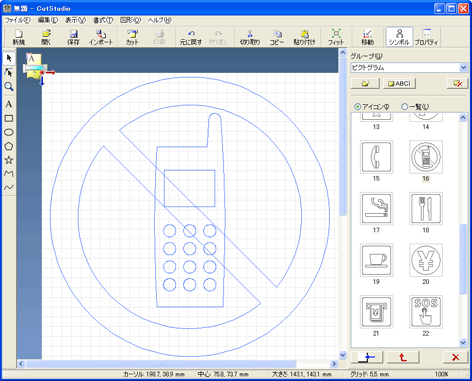The width and height of the screenshot is (472, 381).
Task: Select the ellipse drawing tool
Action: click(9, 132)
